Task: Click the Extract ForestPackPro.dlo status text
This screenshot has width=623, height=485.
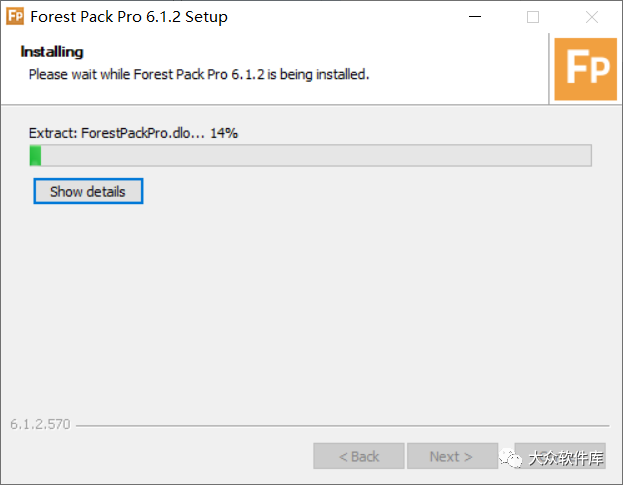Action: 117,133
